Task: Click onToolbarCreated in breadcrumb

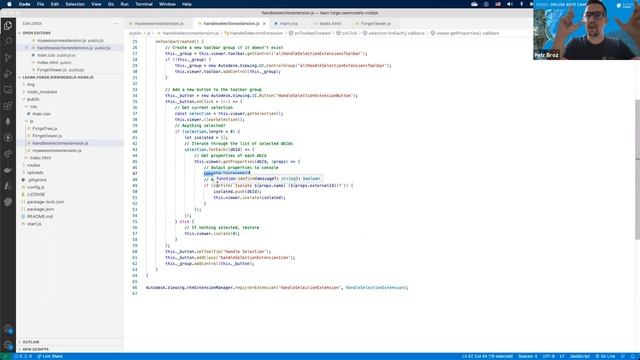Action: coord(310,33)
